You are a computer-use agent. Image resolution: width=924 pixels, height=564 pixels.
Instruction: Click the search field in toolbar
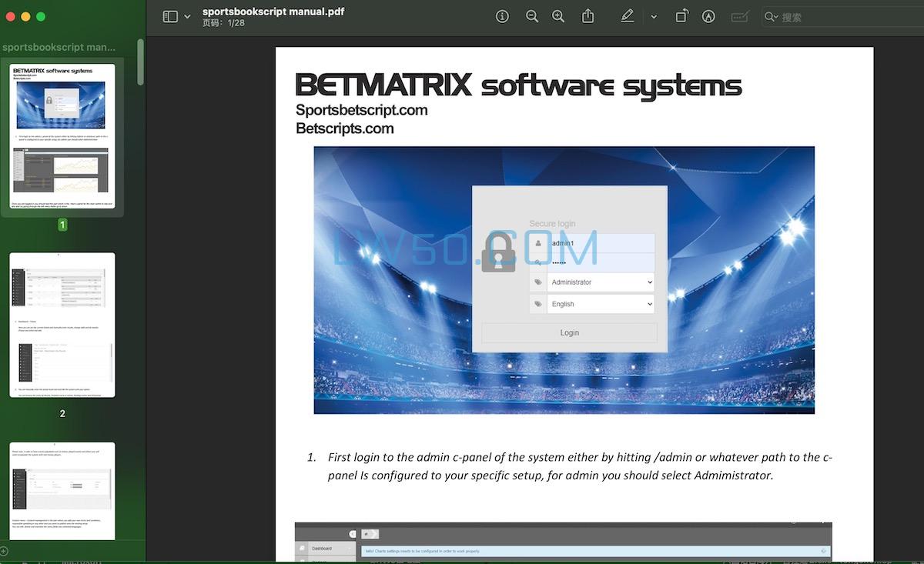(x=847, y=17)
